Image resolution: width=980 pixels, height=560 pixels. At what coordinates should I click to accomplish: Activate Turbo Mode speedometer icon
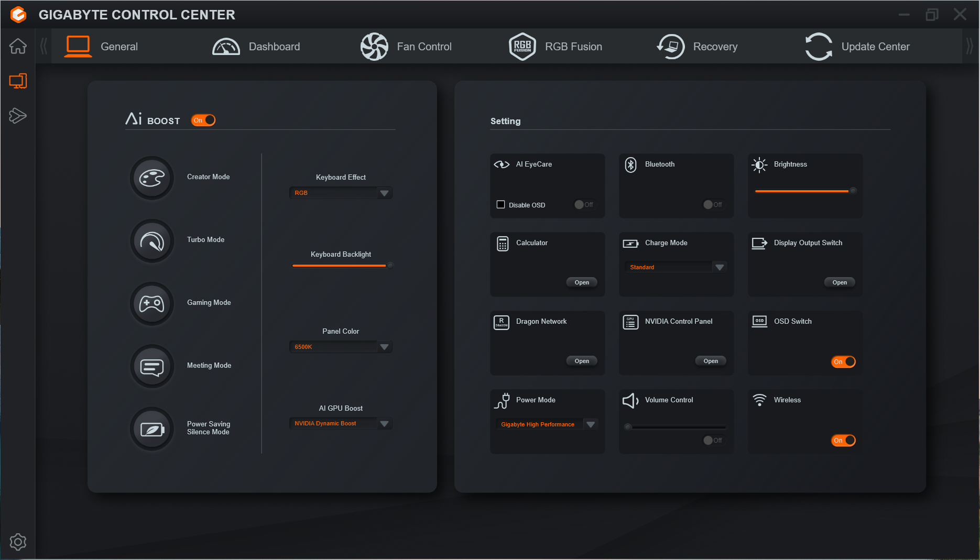click(152, 241)
